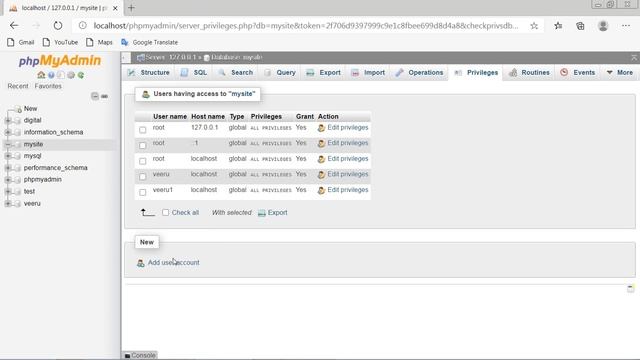Open the favorites list icon

click(x=558, y=26)
